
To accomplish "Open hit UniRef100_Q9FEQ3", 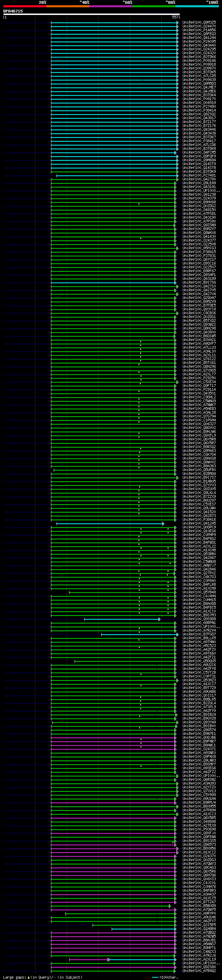I will (199, 34).
